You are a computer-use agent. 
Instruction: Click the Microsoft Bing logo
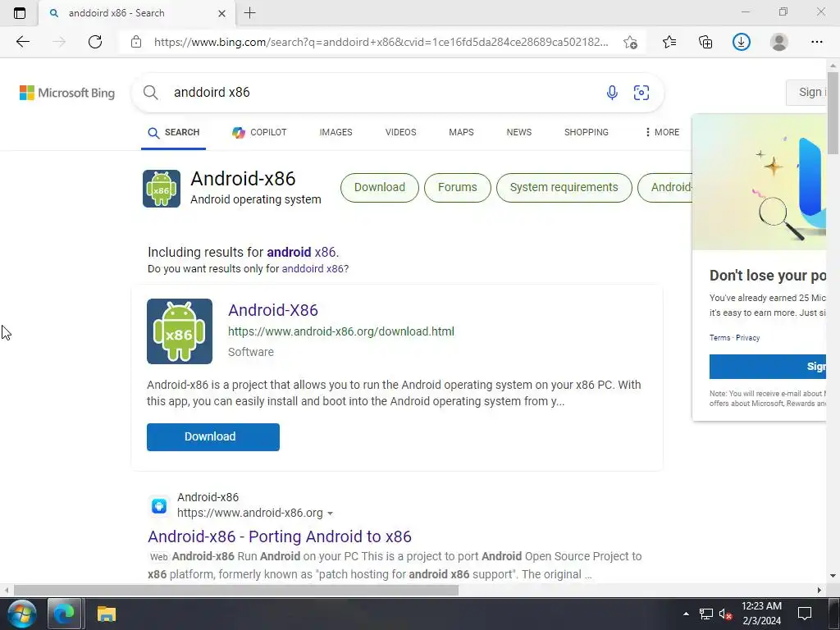pos(67,93)
